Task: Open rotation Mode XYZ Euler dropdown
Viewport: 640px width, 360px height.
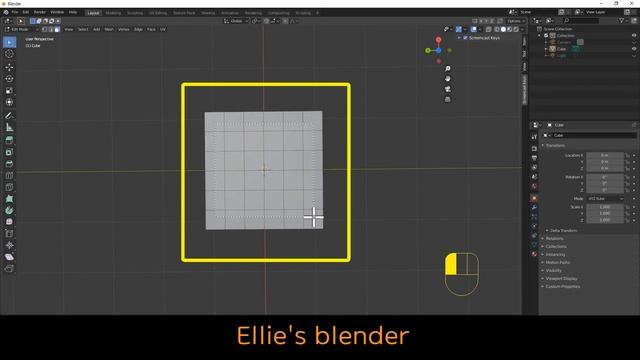Action: 605,199
